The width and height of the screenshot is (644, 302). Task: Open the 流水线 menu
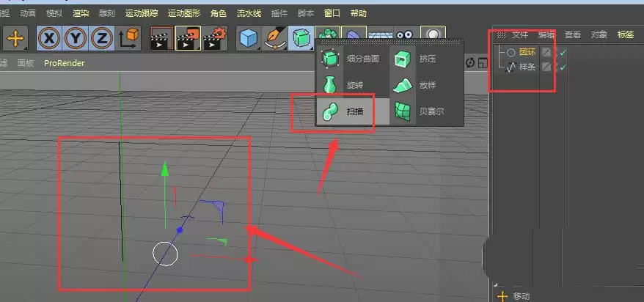[249, 13]
